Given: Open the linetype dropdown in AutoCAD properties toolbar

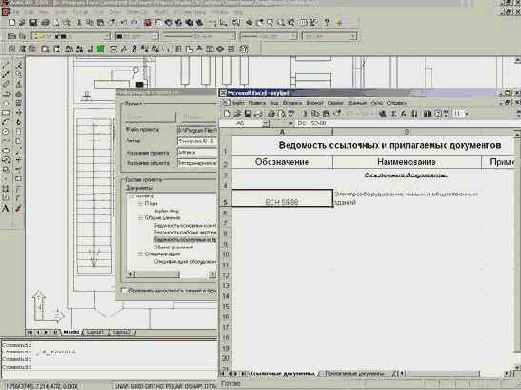Looking at the screenshot, I should pyautogui.click(x=232, y=36).
